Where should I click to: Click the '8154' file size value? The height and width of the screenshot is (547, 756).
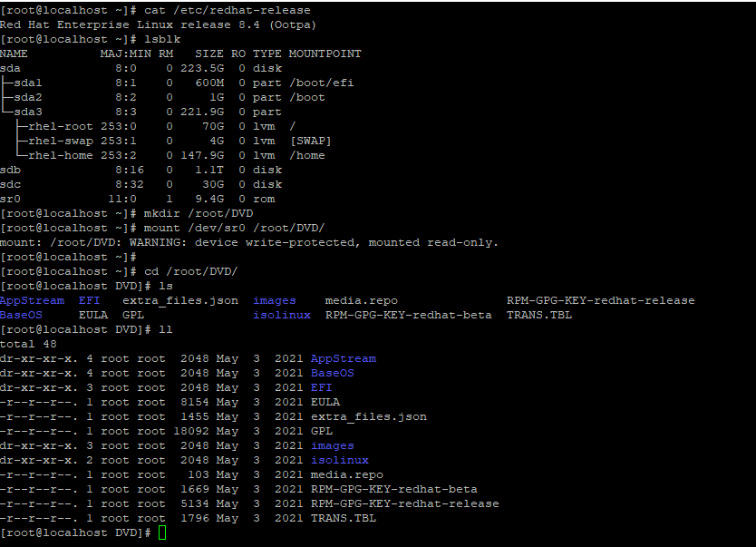pyautogui.click(x=195, y=402)
